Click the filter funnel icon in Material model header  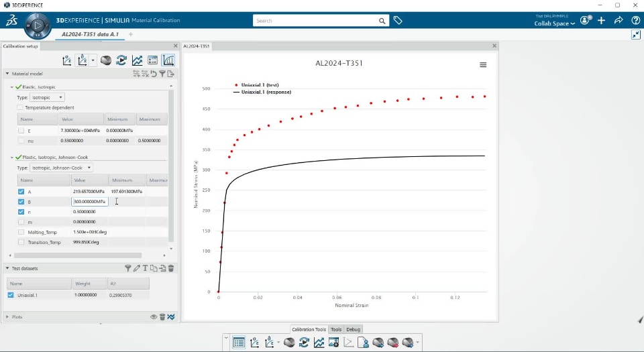coord(162,74)
